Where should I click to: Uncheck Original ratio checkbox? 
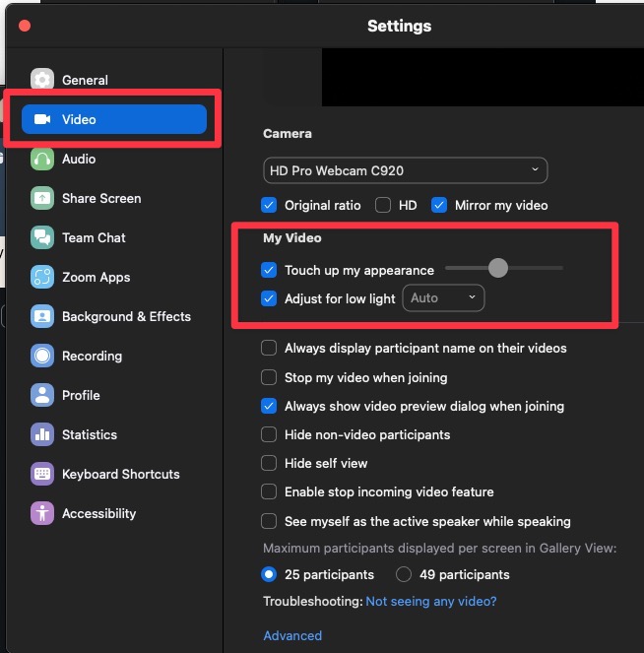(x=269, y=205)
